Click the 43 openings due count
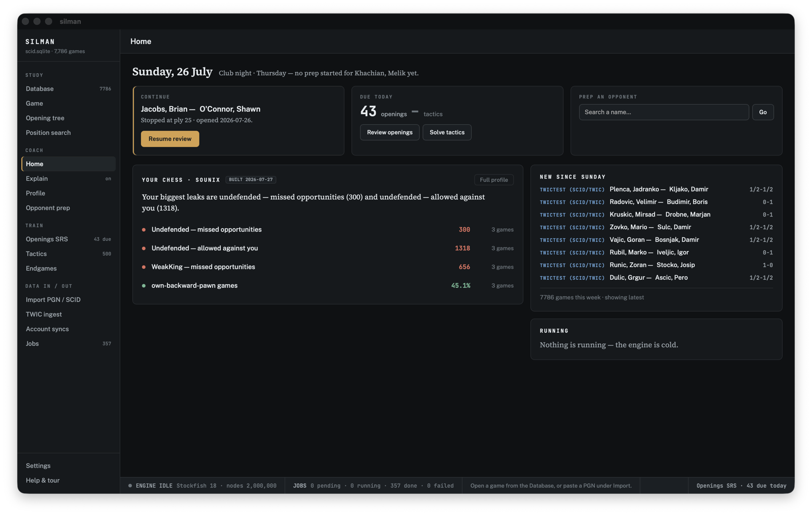 (x=368, y=112)
